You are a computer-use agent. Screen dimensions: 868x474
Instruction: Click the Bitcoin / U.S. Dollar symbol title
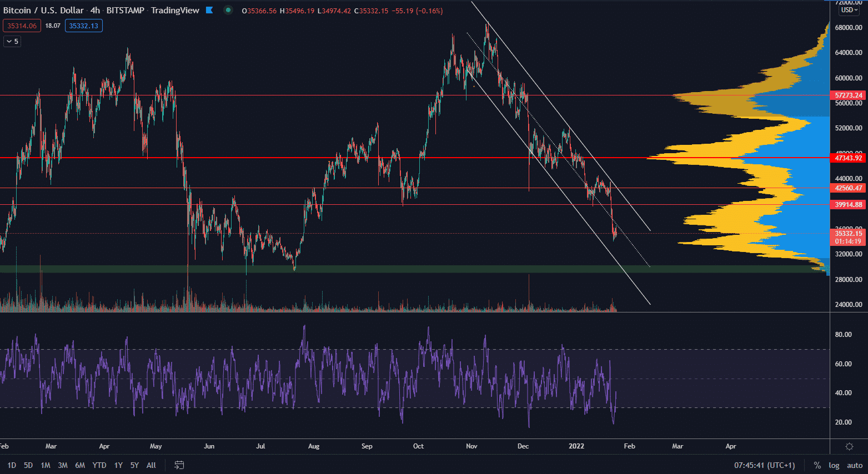click(x=43, y=10)
